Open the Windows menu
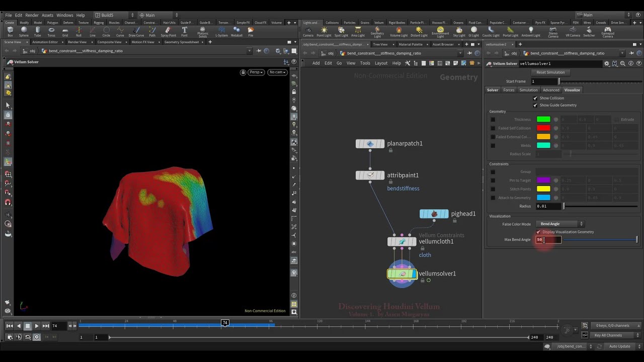 click(65, 15)
